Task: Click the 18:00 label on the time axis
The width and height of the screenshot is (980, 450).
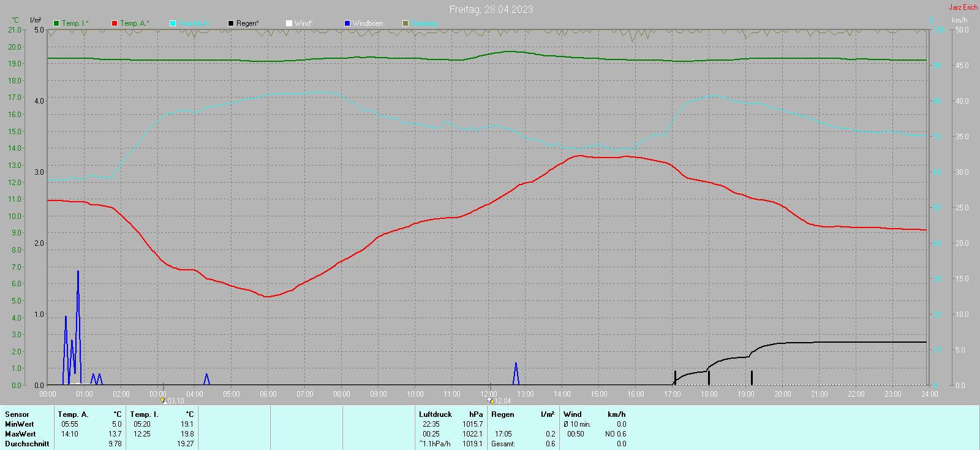Action: 709,394
